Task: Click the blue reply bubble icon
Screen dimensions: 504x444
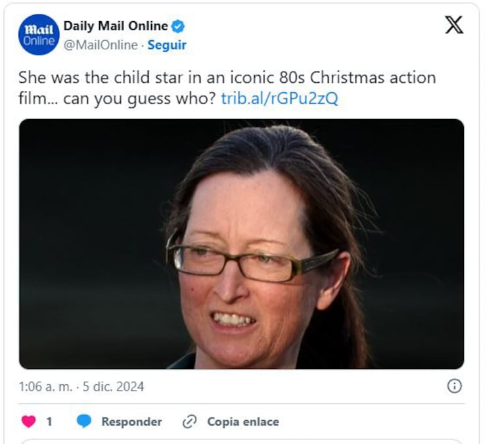Action: pyautogui.click(x=83, y=422)
